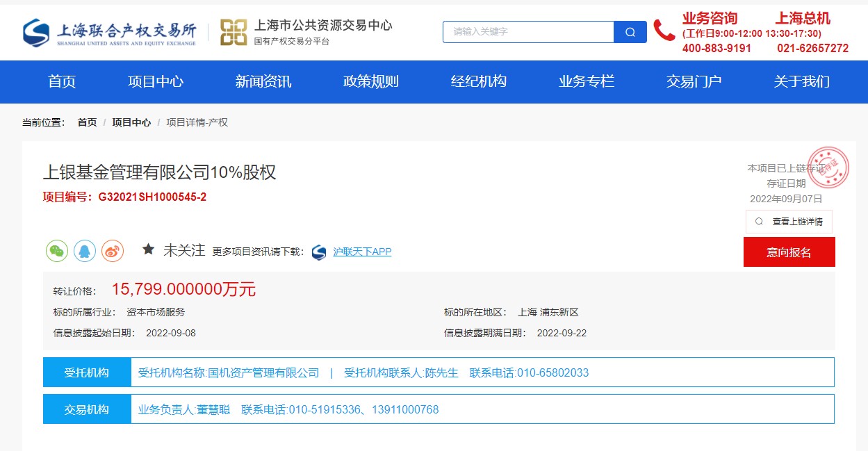Viewport: 868px width, 451px height.
Task: Go to 项目中心 in the breadcrumb
Action: [131, 122]
